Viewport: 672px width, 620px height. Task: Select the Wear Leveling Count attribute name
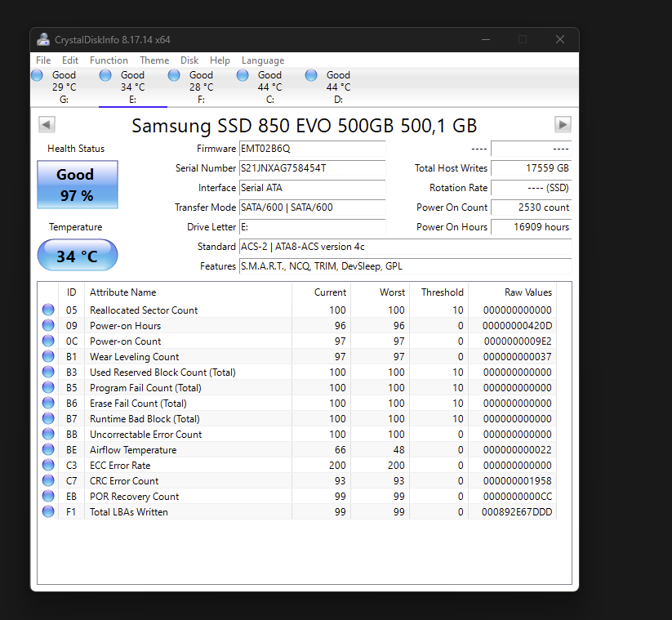(x=134, y=357)
